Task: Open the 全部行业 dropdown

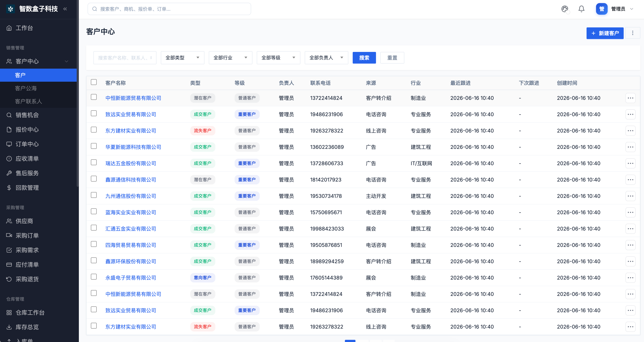Action: coord(230,58)
